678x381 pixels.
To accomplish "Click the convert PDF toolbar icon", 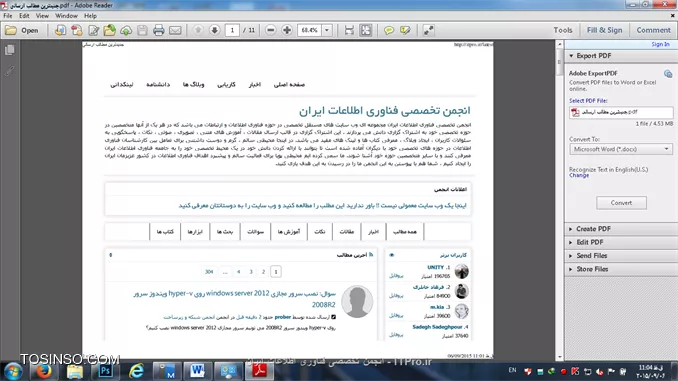I will [60, 30].
